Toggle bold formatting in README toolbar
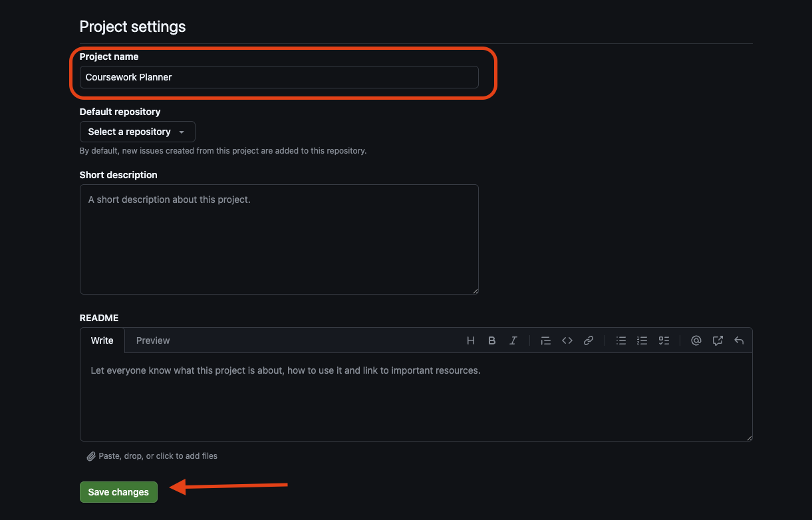812x520 pixels. tap(492, 340)
